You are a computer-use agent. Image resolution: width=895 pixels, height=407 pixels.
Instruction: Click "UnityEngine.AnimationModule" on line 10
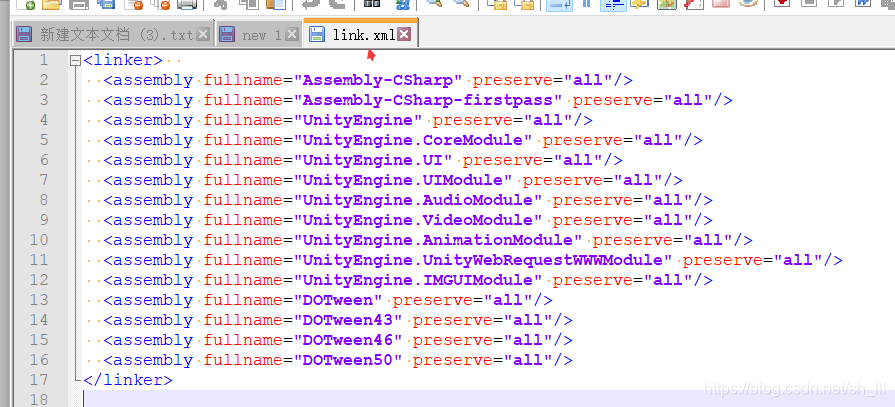click(438, 240)
